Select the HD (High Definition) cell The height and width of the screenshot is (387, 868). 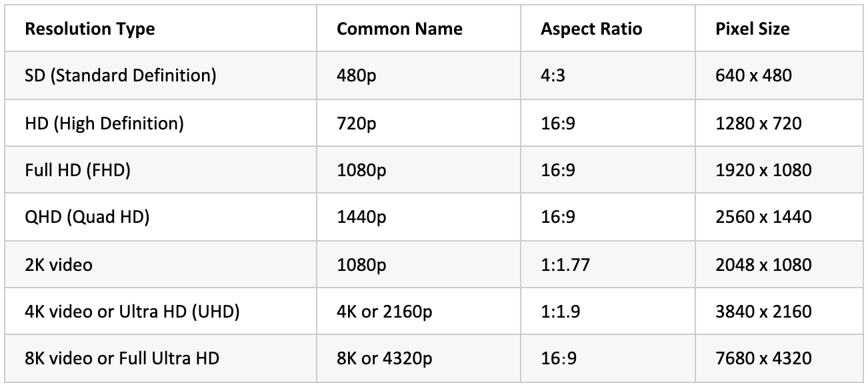click(104, 123)
